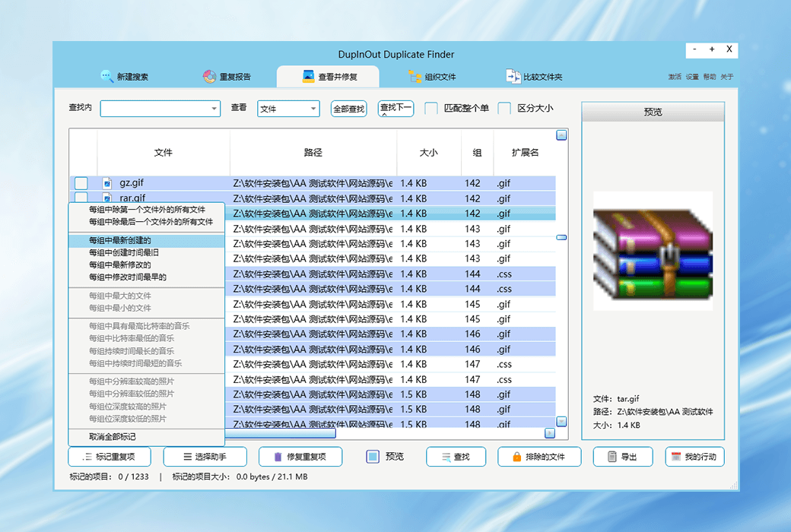Toggle the 预览 checkbox below the list

click(373, 457)
